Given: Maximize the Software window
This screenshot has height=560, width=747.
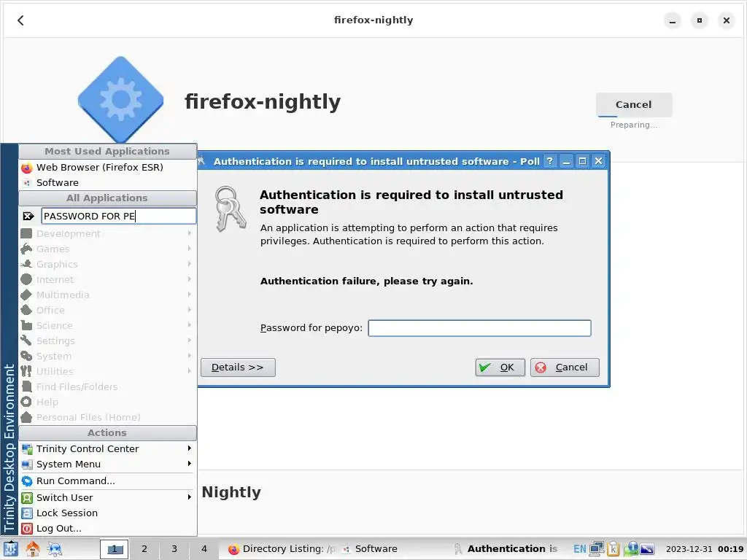Looking at the screenshot, I should coord(700,20).
